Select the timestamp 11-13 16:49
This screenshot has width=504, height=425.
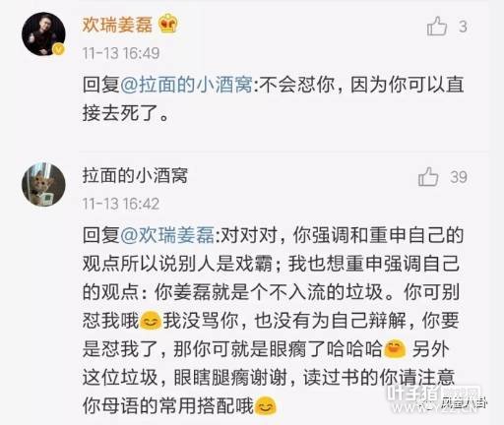click(x=121, y=53)
